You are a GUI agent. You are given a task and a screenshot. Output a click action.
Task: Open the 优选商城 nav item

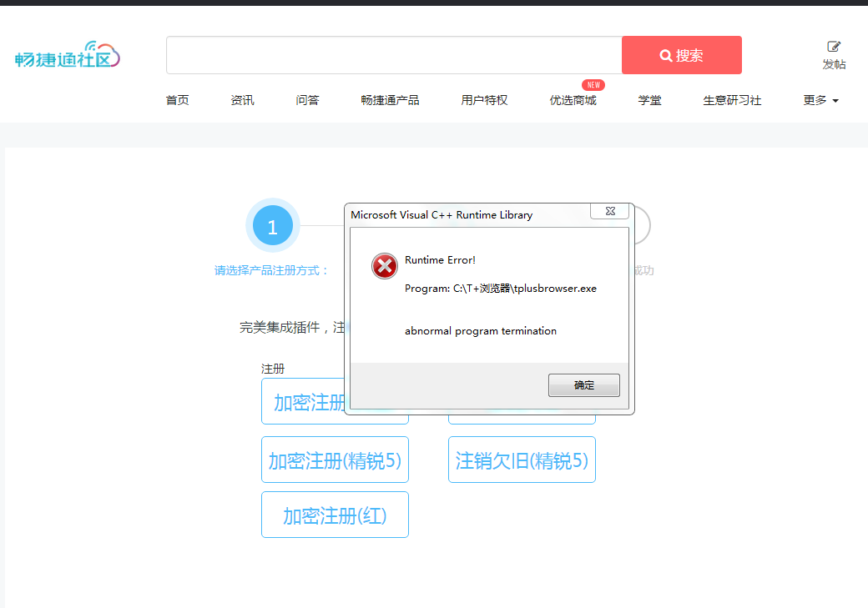573,100
